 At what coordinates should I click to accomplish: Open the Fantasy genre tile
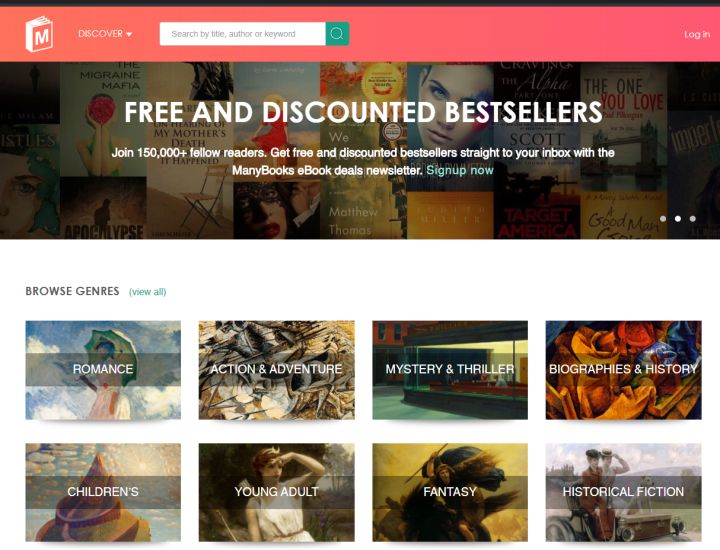point(450,492)
